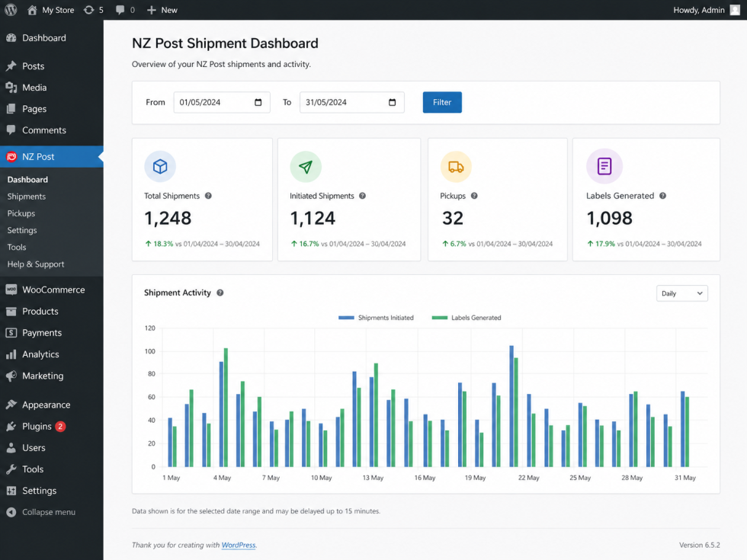Image resolution: width=747 pixels, height=560 pixels.
Task: Select the NZ Post Dashboard submenu item
Action: [x=27, y=180]
